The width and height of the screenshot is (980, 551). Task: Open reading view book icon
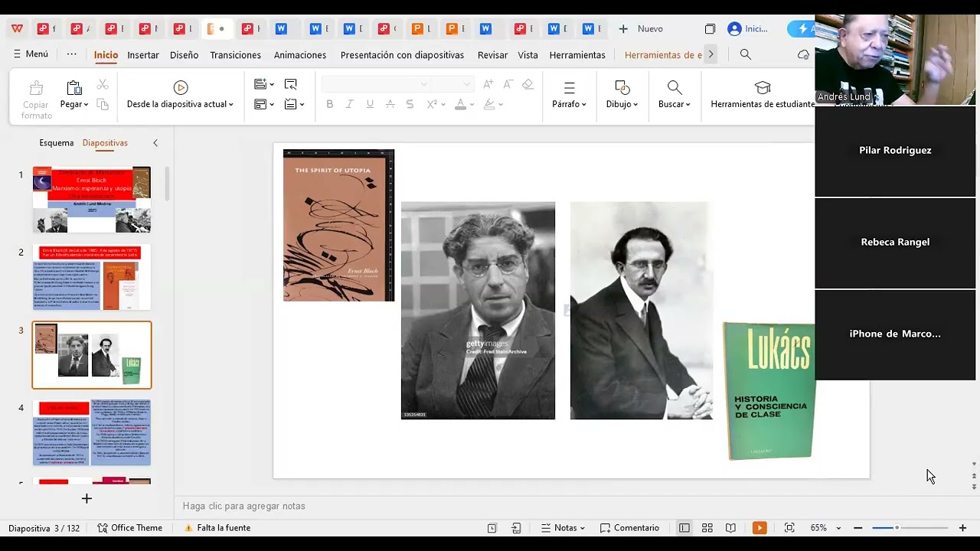[x=730, y=528]
